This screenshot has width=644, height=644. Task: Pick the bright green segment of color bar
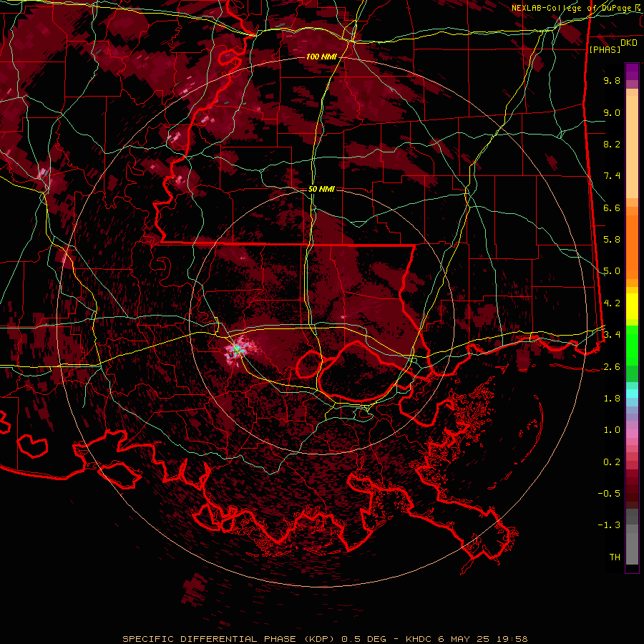(632, 344)
